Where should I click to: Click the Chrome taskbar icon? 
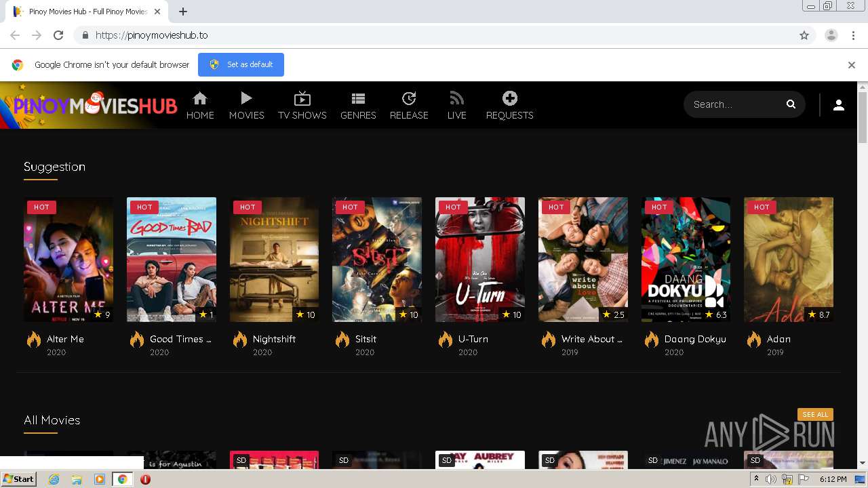click(x=122, y=479)
